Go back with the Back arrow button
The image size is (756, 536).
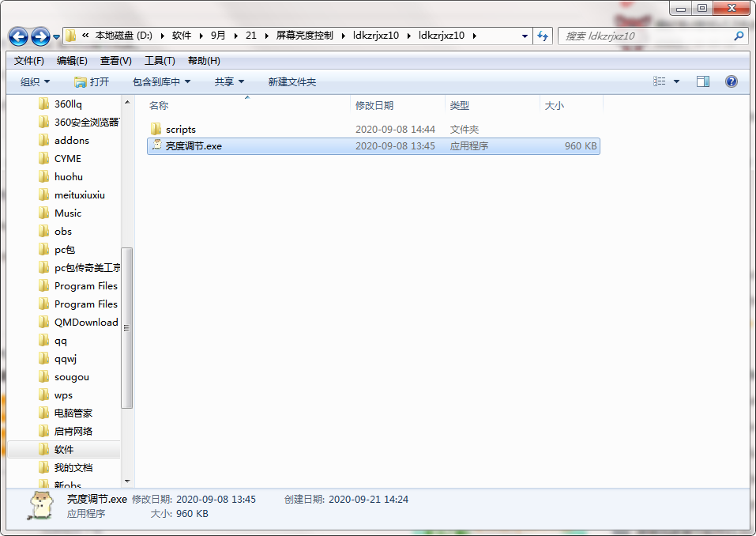(18, 36)
